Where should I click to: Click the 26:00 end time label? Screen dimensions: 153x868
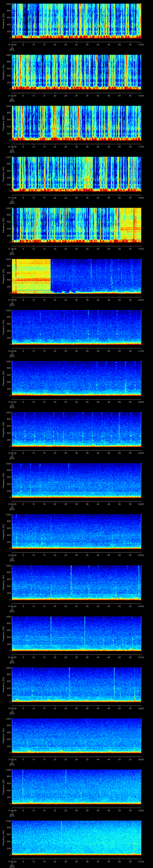pos(141,606)
